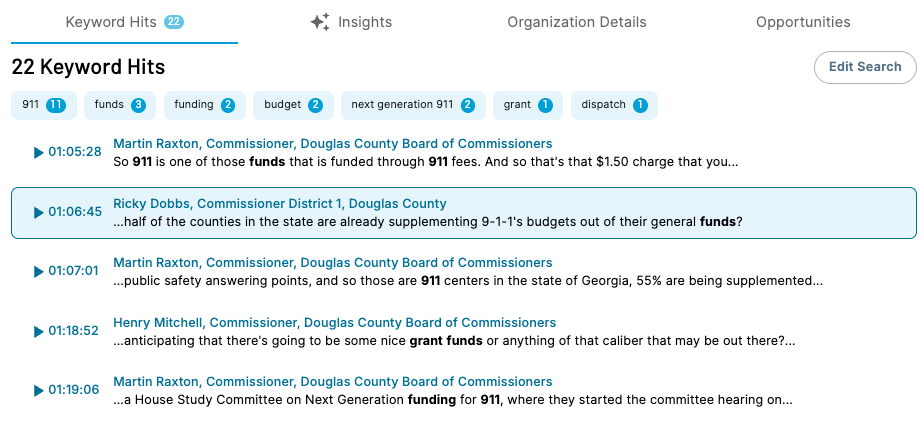The height and width of the screenshot is (436, 924).
Task: Click the Insights sparkle icon
Action: coord(320,22)
